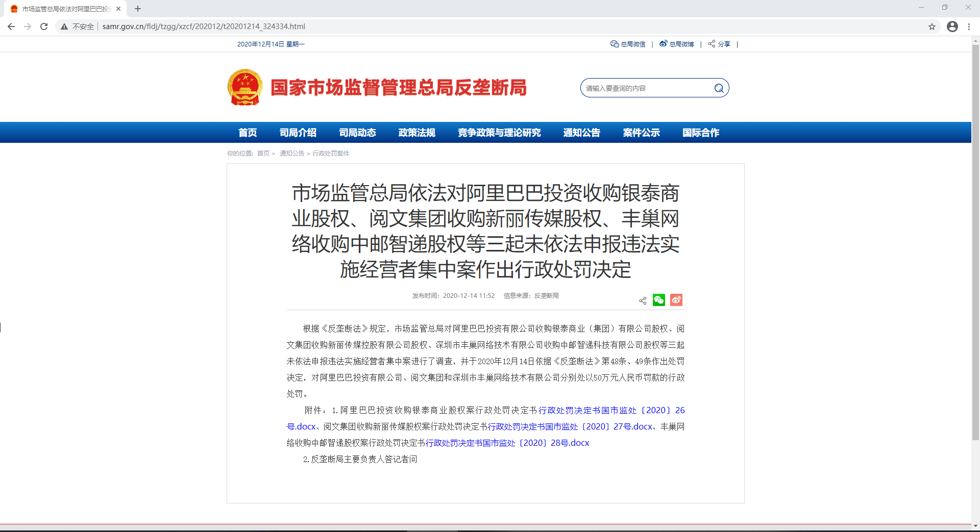Click 分享 in the top bar
980x532 pixels.
click(719, 44)
